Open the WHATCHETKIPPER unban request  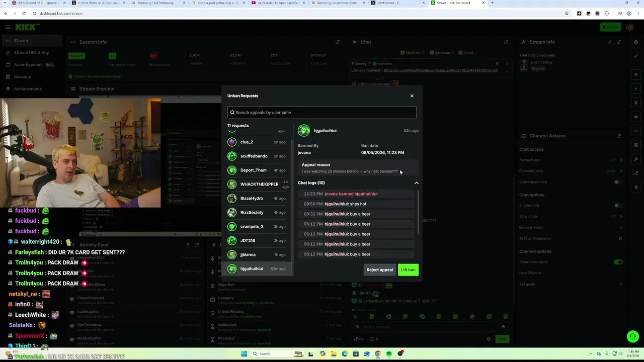tap(257, 185)
